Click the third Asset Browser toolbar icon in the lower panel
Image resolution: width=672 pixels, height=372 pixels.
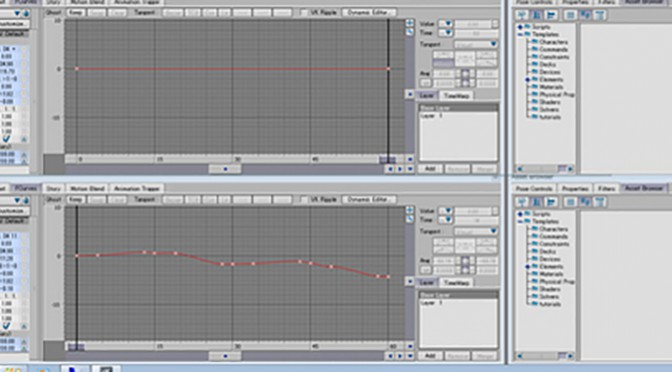pos(551,201)
